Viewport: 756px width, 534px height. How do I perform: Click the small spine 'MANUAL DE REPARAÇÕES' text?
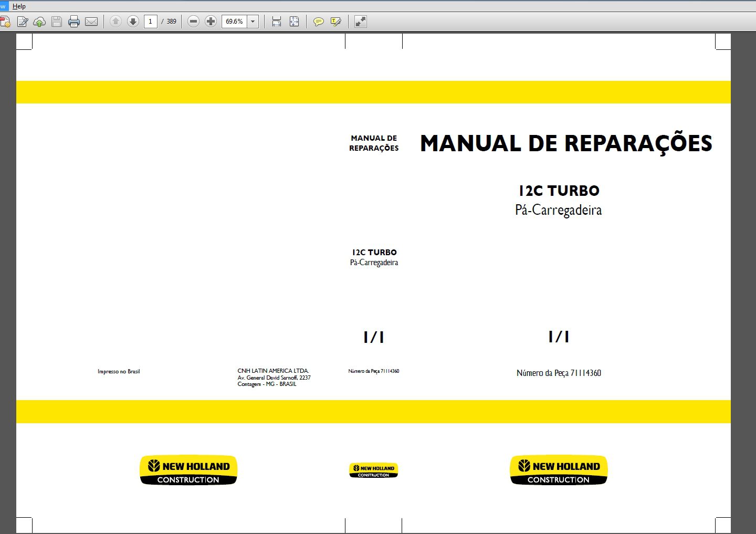pos(374,143)
